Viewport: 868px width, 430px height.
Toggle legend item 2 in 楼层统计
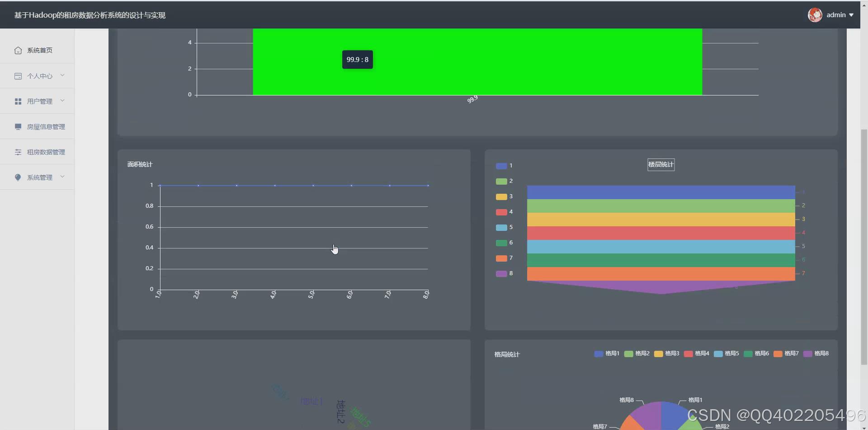[x=504, y=181]
